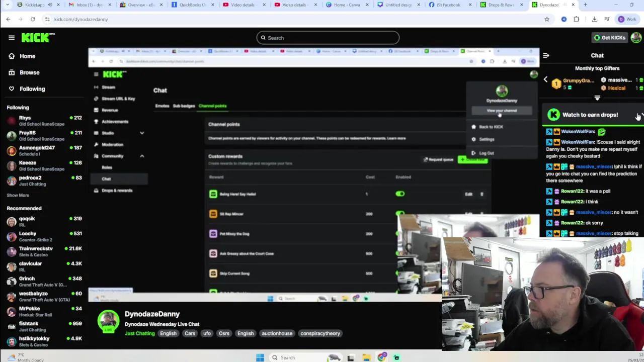
Task: Show more followed channels
Action: (18, 196)
